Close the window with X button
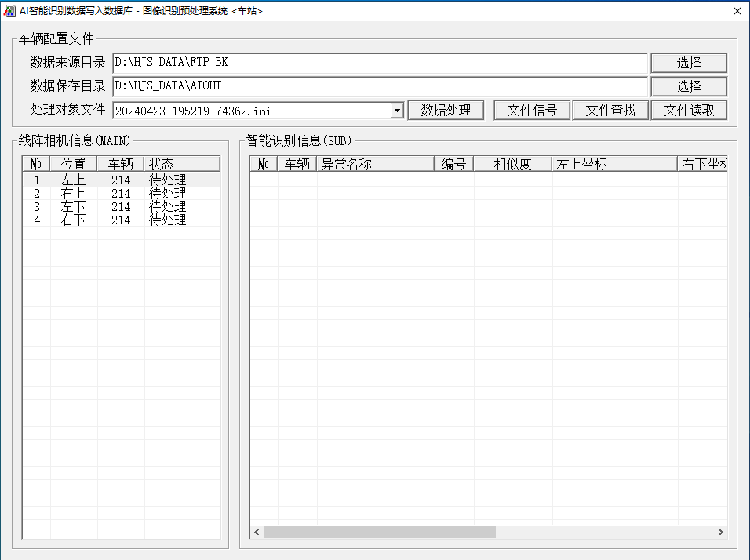Image resolution: width=750 pixels, height=560 pixels. tap(737, 11)
